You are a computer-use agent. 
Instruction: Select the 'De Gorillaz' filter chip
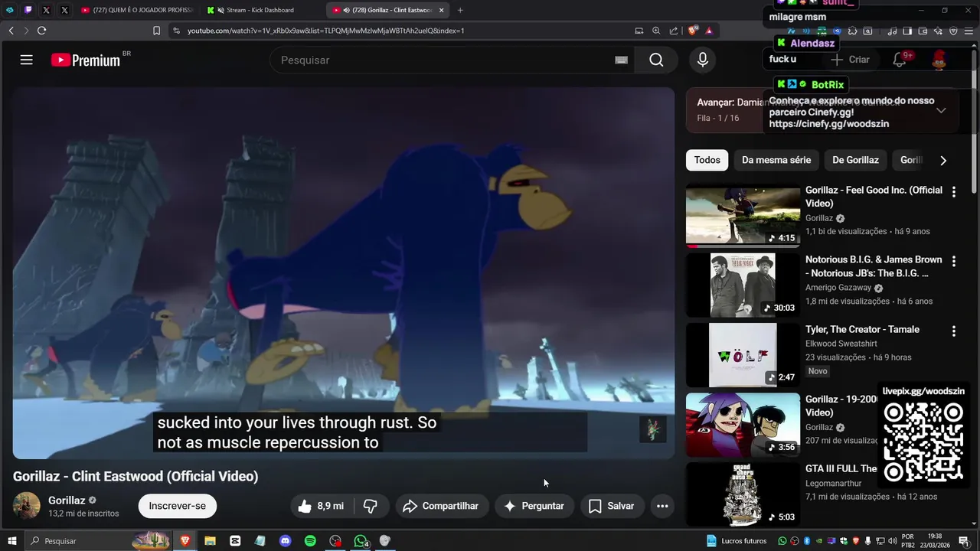point(855,160)
